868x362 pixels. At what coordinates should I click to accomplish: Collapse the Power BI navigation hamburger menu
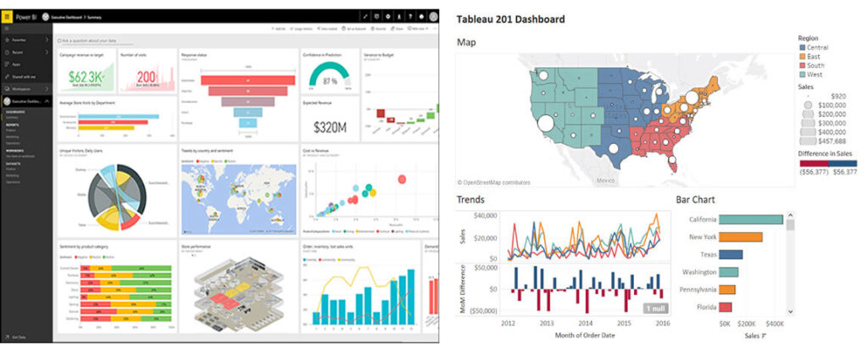7,28
